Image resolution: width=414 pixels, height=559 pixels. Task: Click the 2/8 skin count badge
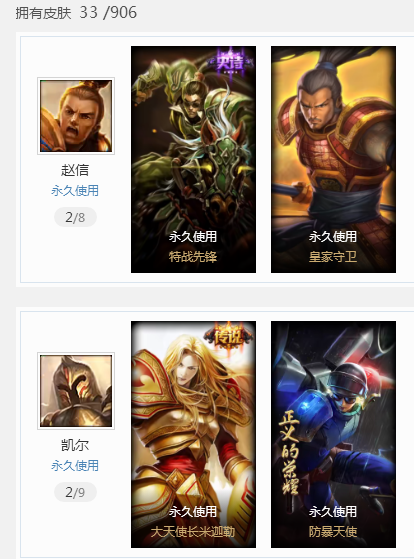coord(75,217)
